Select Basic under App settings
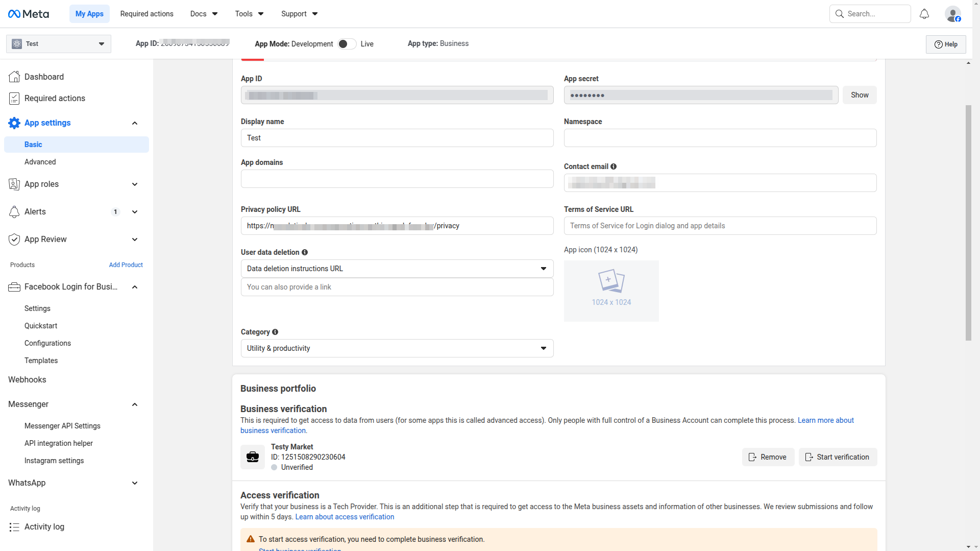 coord(77,145)
